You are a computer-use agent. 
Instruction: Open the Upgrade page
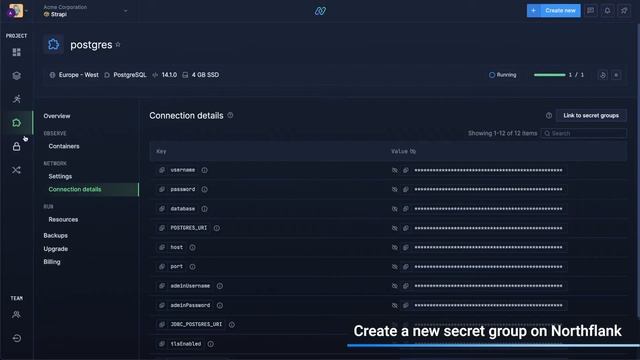[56, 249]
